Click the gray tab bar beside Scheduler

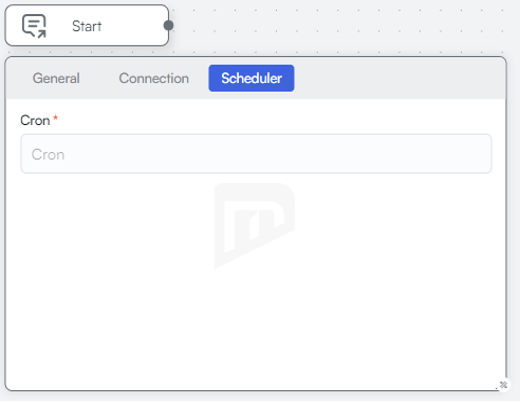click(400, 78)
